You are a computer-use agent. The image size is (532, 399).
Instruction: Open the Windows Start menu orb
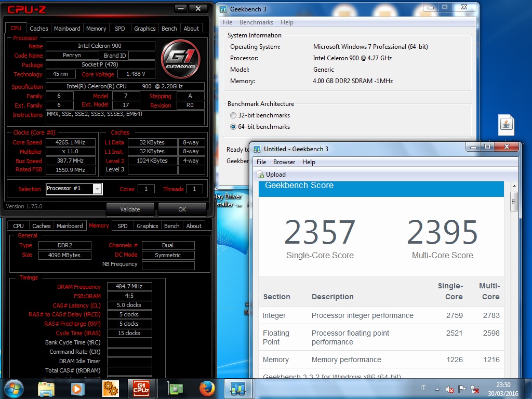pyautogui.click(x=14, y=389)
